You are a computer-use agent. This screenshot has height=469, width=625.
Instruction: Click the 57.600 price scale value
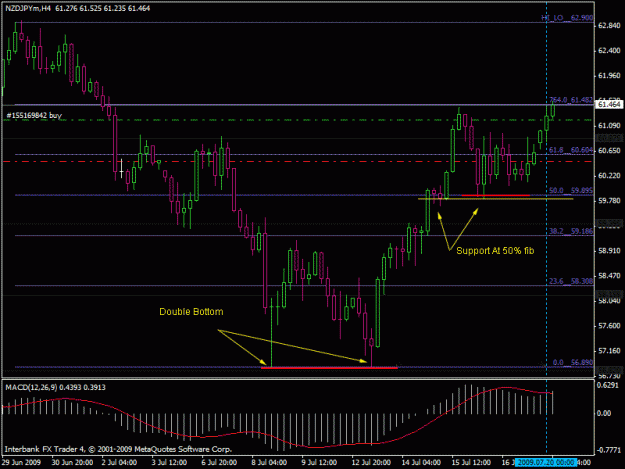tap(609, 326)
